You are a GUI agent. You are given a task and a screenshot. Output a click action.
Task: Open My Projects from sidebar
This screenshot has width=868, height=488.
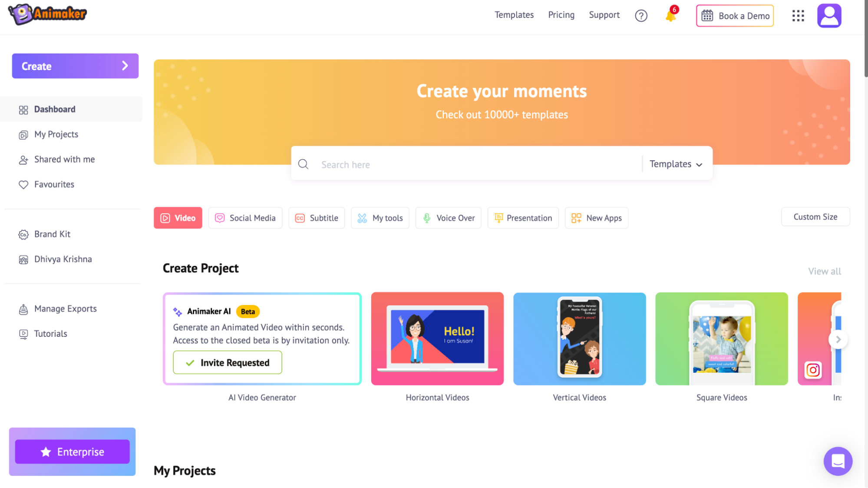point(56,134)
